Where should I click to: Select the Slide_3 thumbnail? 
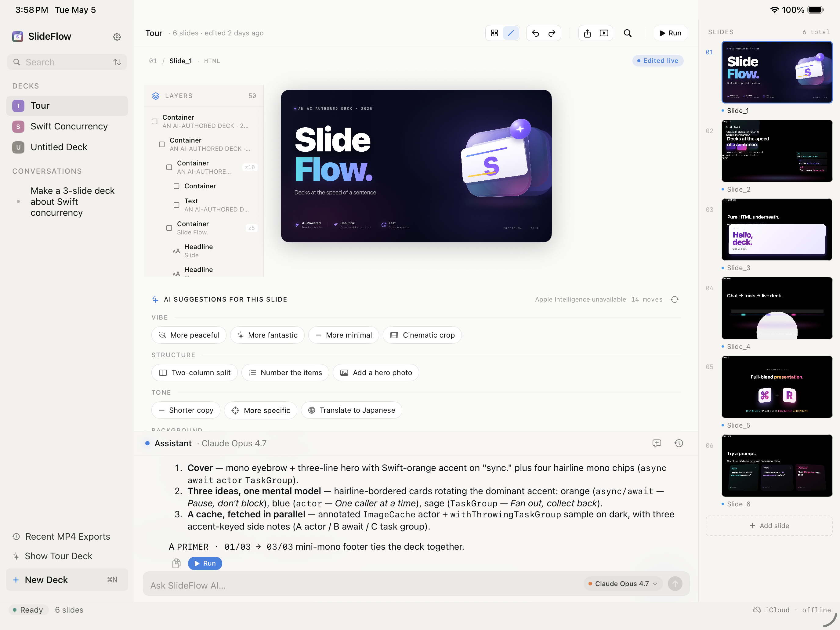[777, 229]
